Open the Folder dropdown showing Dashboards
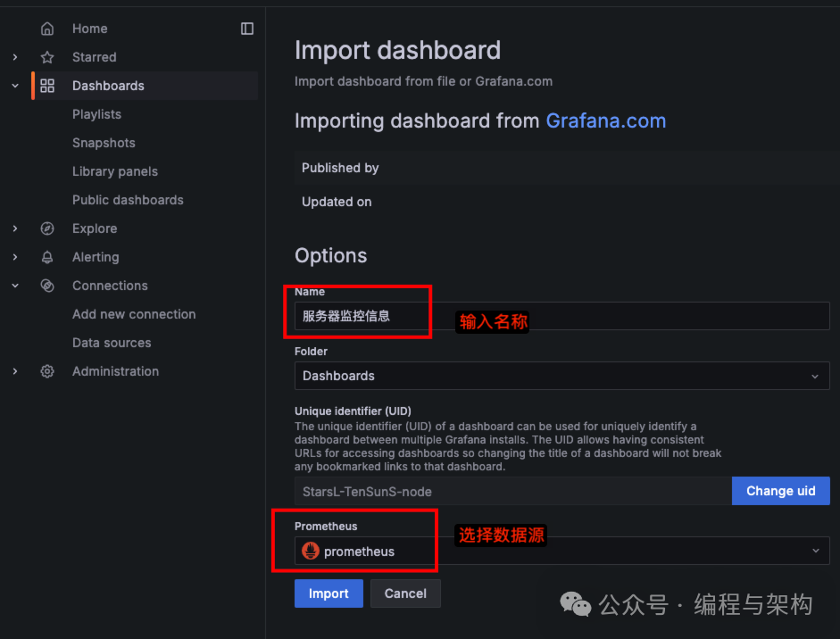840x639 pixels. pos(562,376)
